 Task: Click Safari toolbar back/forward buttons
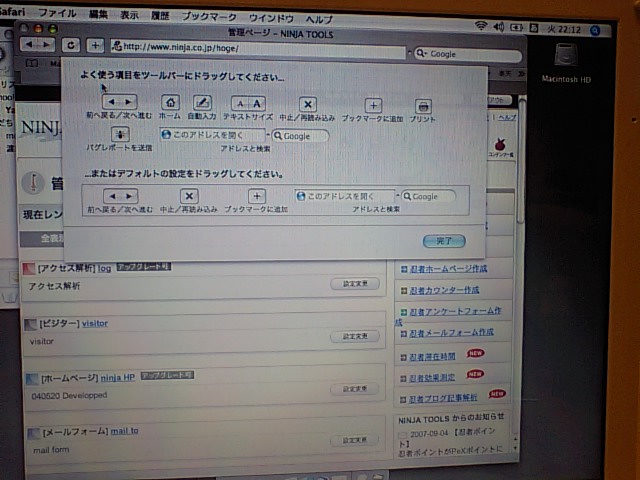[38, 44]
